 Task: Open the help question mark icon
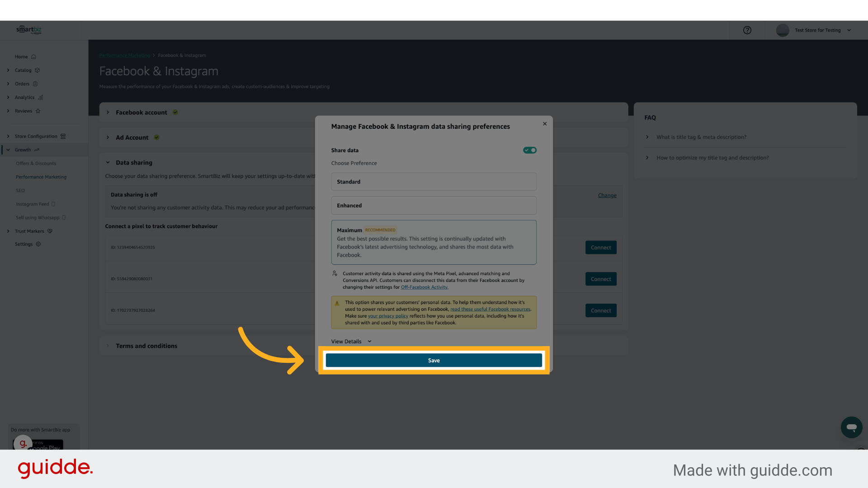click(747, 30)
